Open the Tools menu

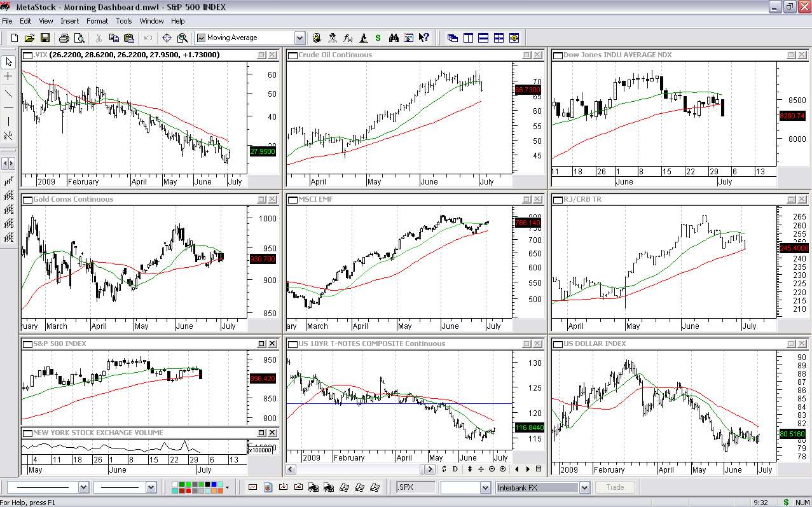[124, 21]
